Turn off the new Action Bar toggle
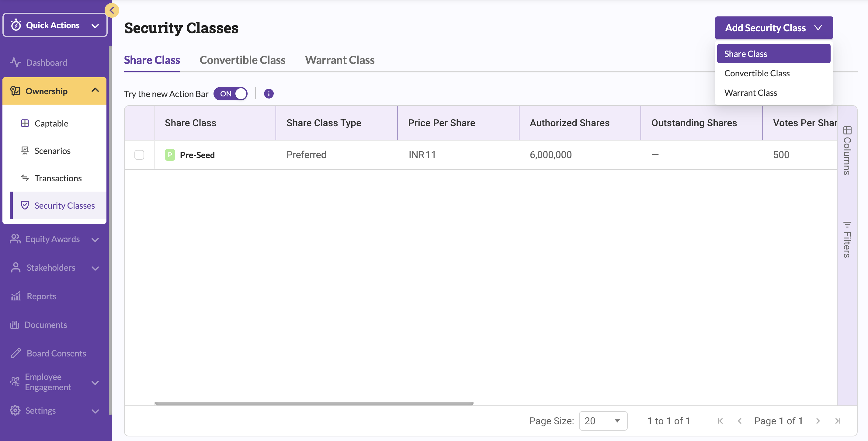Image resolution: width=868 pixels, height=441 pixels. coord(231,94)
